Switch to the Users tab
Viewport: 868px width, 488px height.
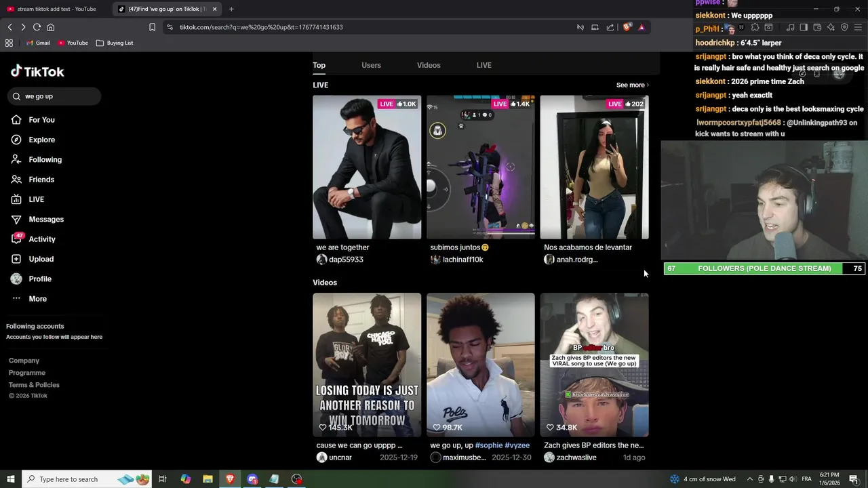[x=371, y=65]
